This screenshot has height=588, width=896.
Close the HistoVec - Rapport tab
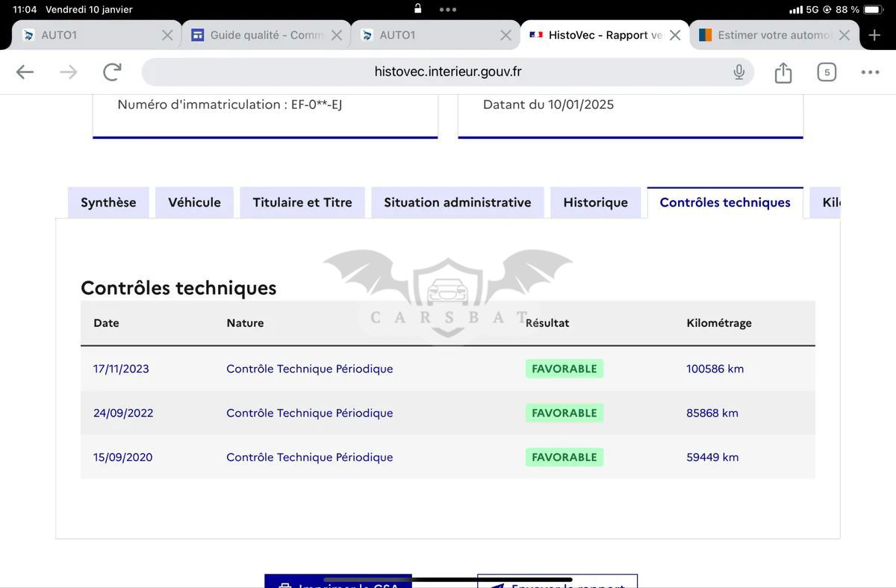tap(675, 35)
